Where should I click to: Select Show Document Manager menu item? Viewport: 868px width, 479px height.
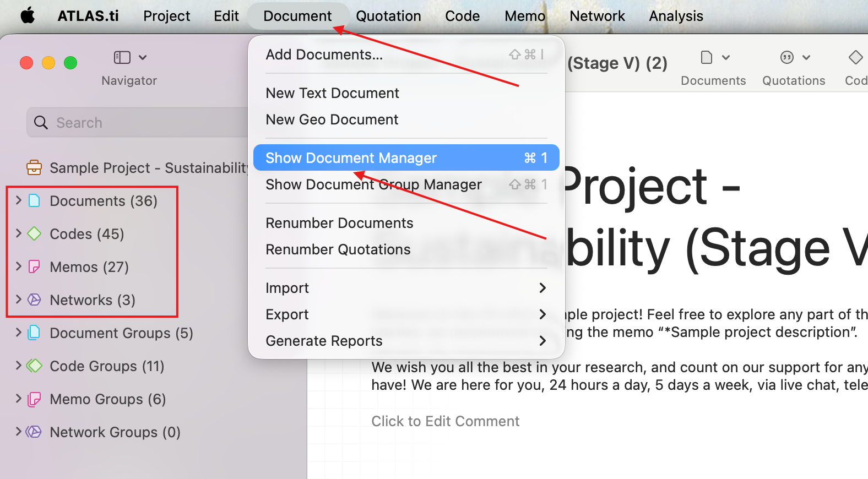(406, 157)
